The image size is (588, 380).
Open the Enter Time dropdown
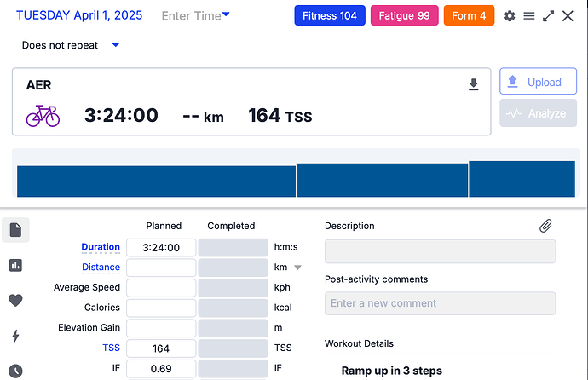point(195,15)
